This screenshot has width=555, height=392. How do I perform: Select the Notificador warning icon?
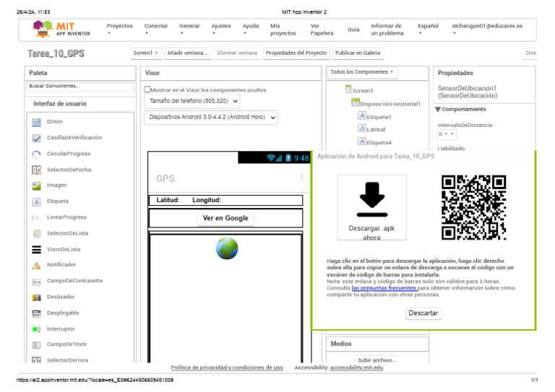36,265
